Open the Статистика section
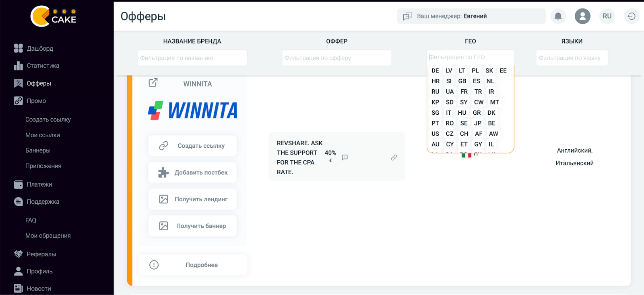This screenshot has height=295, width=644. pos(43,65)
